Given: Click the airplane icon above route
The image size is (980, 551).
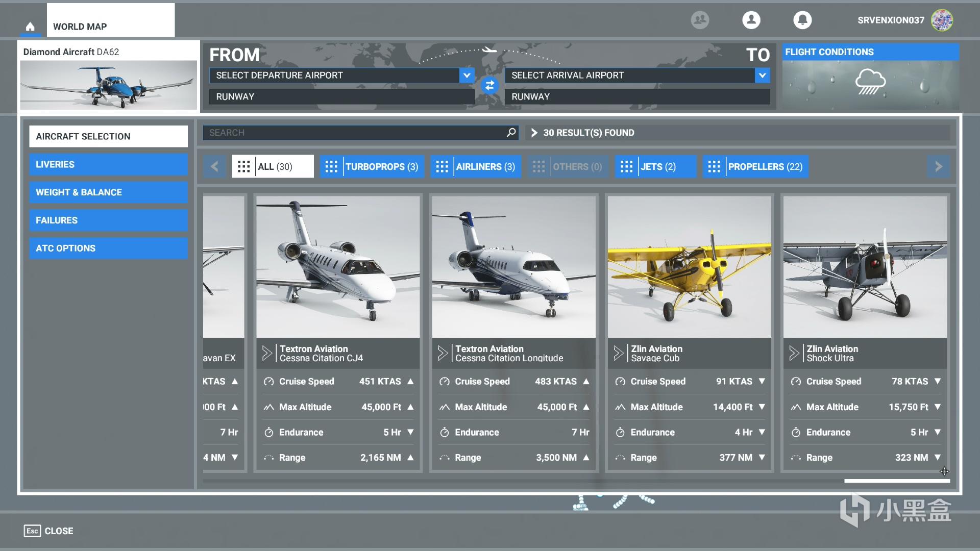Looking at the screenshot, I should [489, 49].
